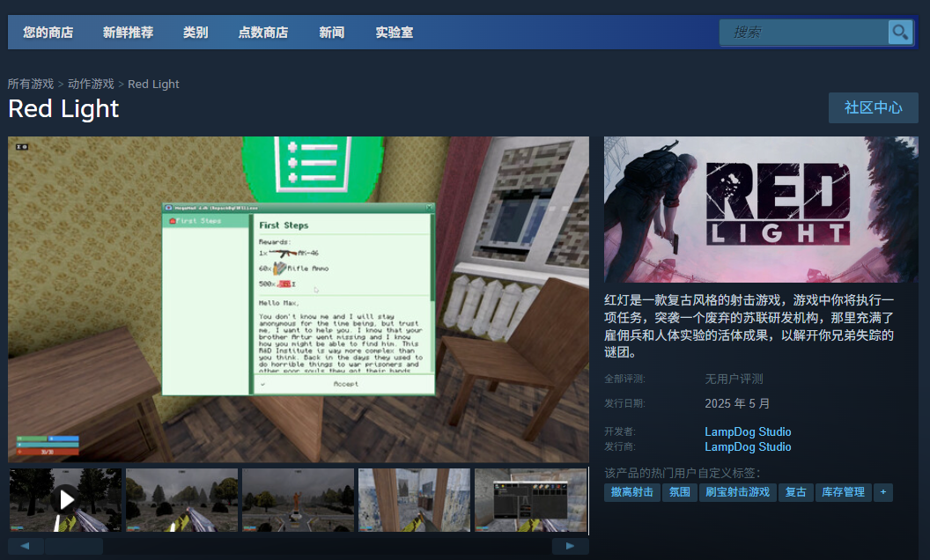
Task: Expand more tags via the + button
Action: [882, 492]
